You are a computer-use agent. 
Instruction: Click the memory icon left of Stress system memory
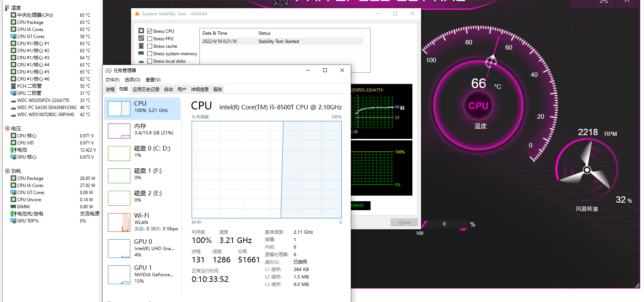coord(141,53)
